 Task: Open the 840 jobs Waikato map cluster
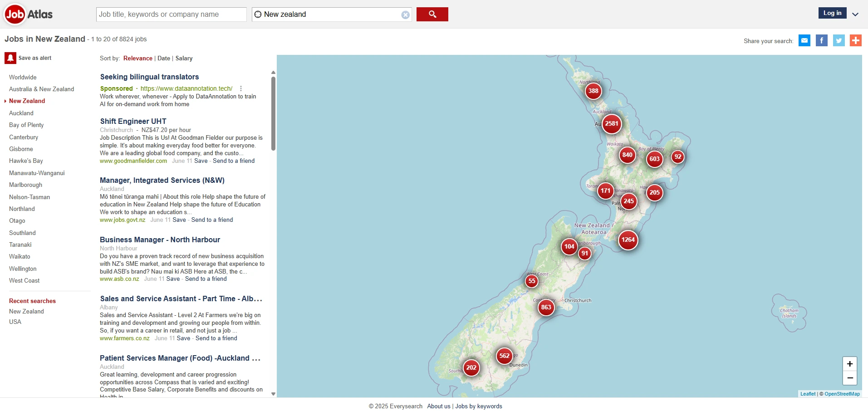[627, 155]
